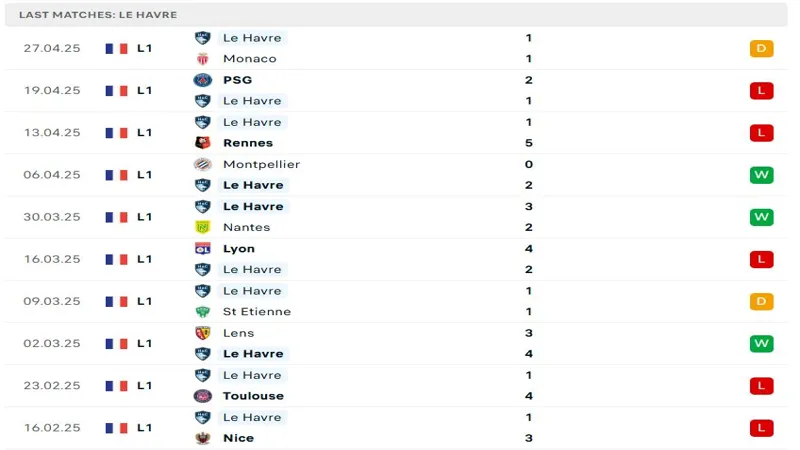The height and width of the screenshot is (450, 800).
Task: Open the Toulouse team name link
Action: [254, 396]
